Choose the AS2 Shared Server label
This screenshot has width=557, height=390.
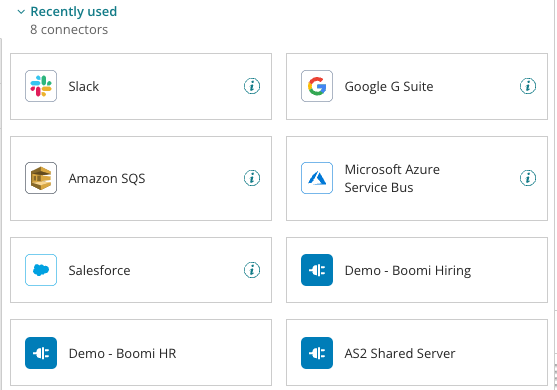tap(400, 353)
